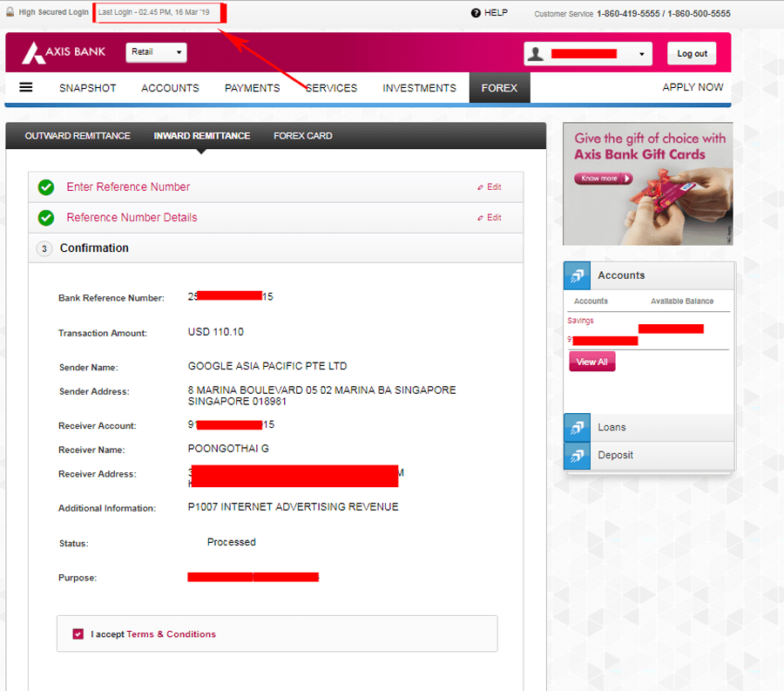
Task: Switch to the Inward Remittance tab
Action: click(202, 136)
